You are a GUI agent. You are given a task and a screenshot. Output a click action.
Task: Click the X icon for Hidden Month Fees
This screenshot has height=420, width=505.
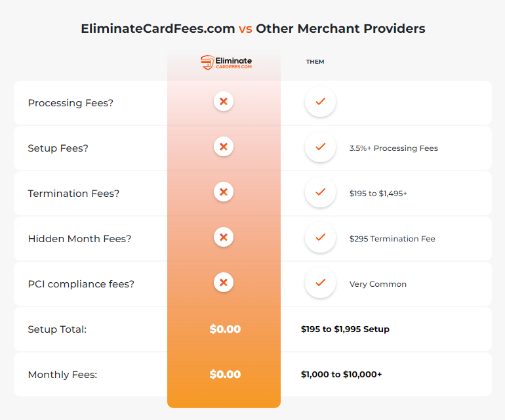pos(224,238)
